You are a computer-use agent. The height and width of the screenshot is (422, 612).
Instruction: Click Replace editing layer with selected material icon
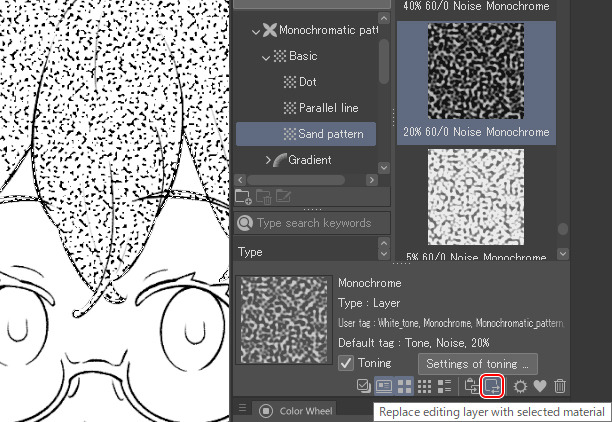[492, 386]
